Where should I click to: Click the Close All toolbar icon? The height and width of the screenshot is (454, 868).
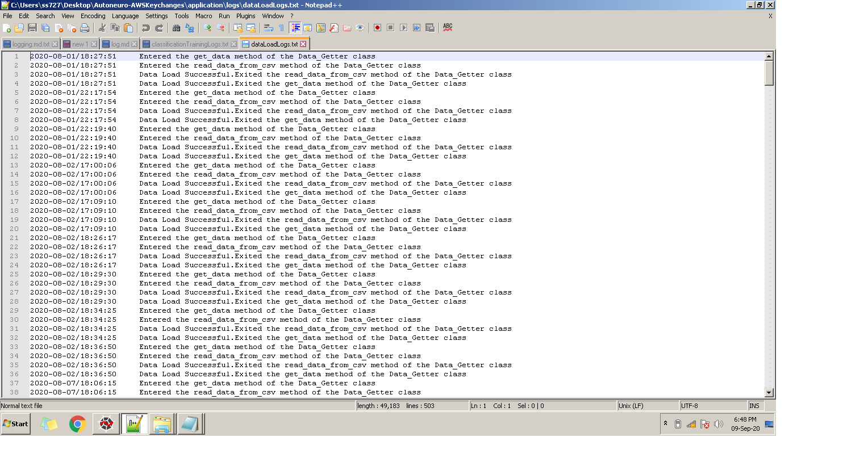coord(72,27)
